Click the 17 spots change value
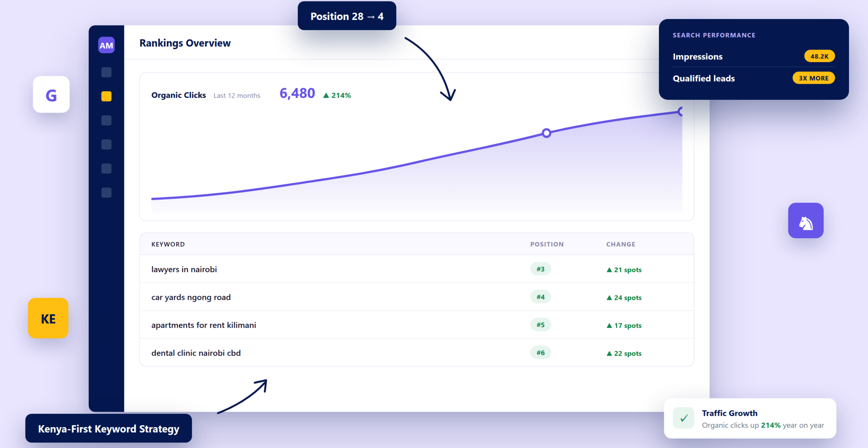This screenshot has height=448, width=868. point(624,325)
